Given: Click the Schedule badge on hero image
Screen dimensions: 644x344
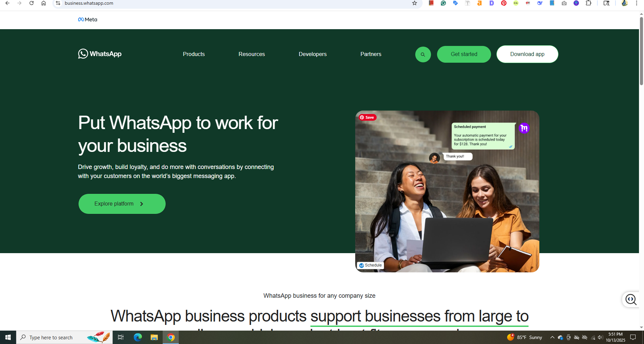Looking at the screenshot, I should pyautogui.click(x=370, y=265).
